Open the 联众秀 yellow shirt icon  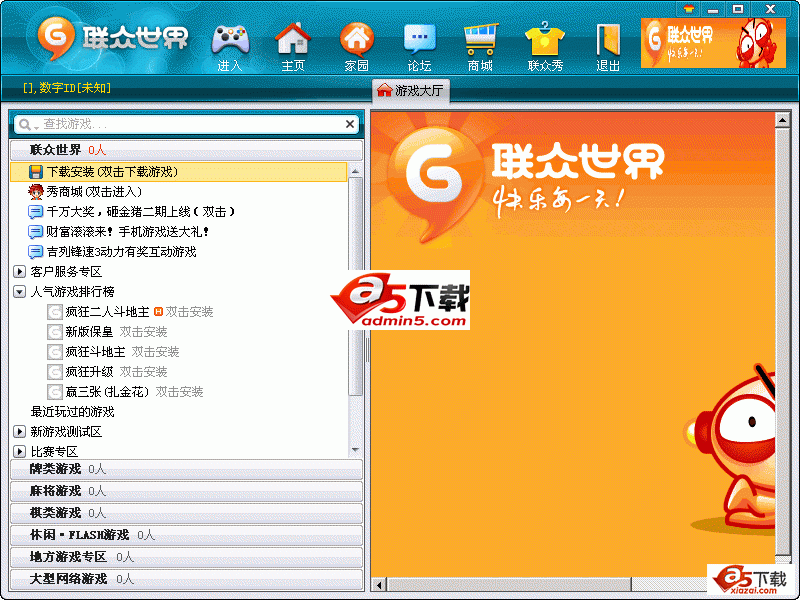[545, 39]
